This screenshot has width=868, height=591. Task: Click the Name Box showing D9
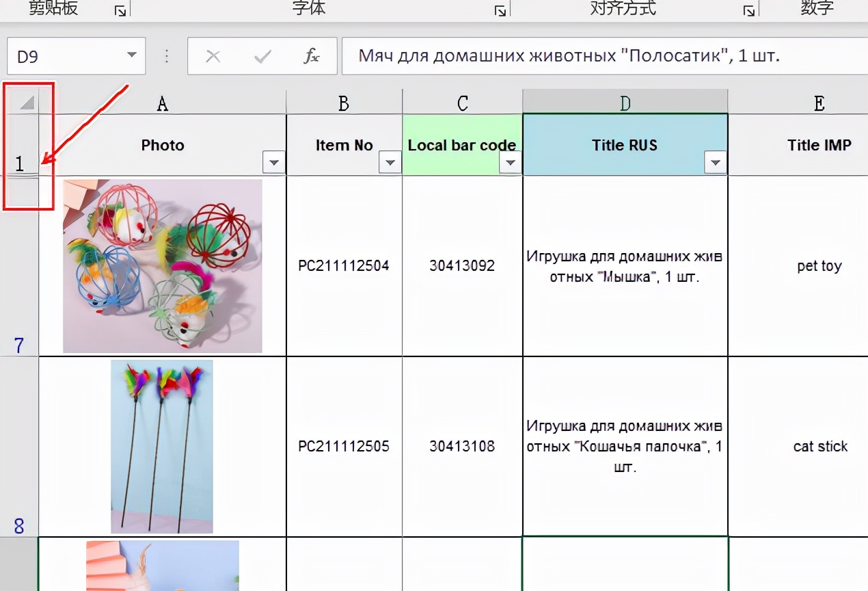click(x=76, y=56)
